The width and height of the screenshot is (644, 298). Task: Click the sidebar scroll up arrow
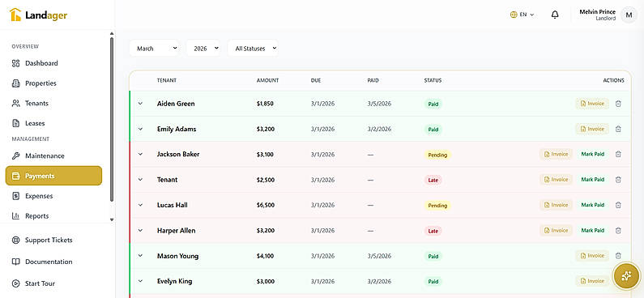[112, 33]
